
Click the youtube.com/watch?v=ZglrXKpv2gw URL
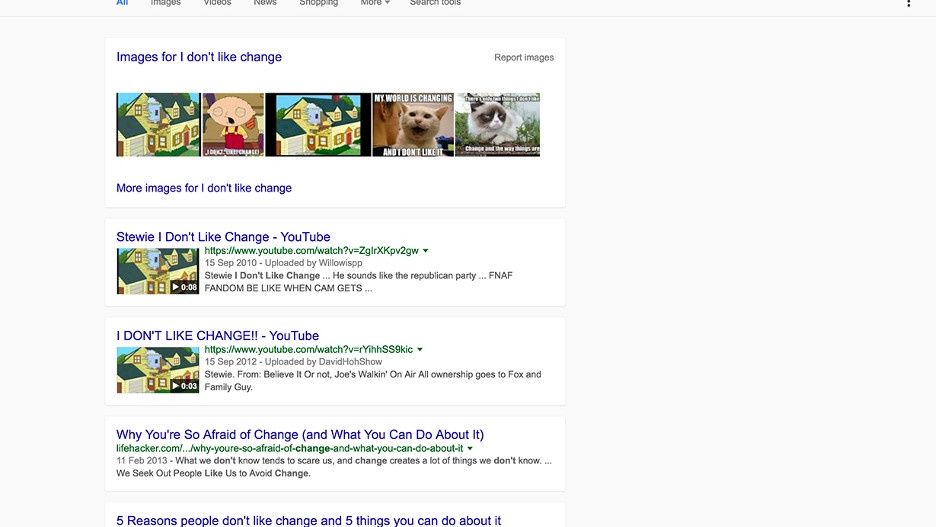[x=312, y=251]
